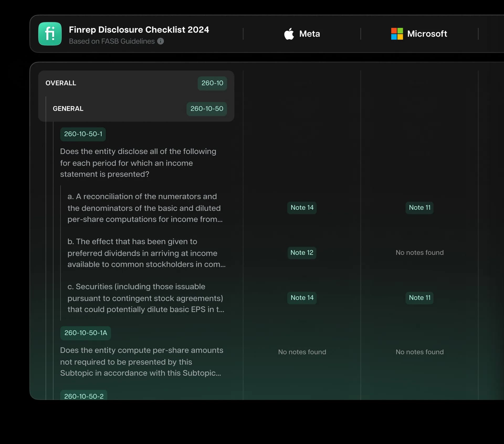The image size is (504, 444).
Task: Click the info icon beside FASB Guidelines
Action: pyautogui.click(x=160, y=41)
